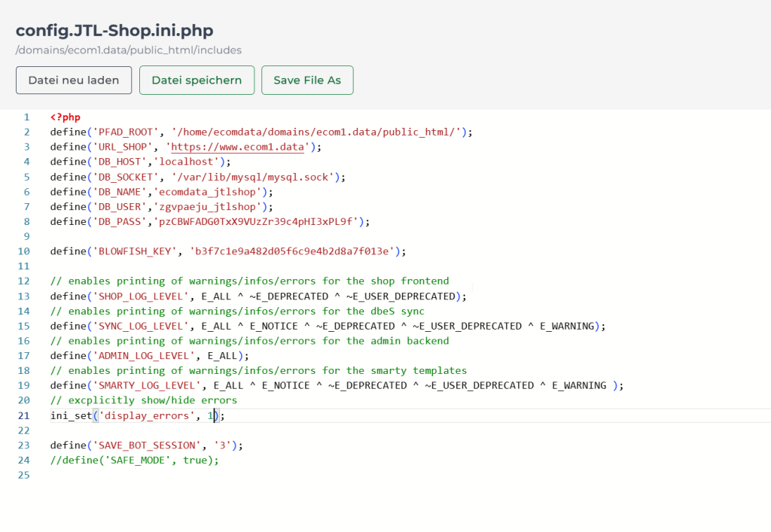Click the commented-out SAFE_MODE line

pyautogui.click(x=134, y=460)
